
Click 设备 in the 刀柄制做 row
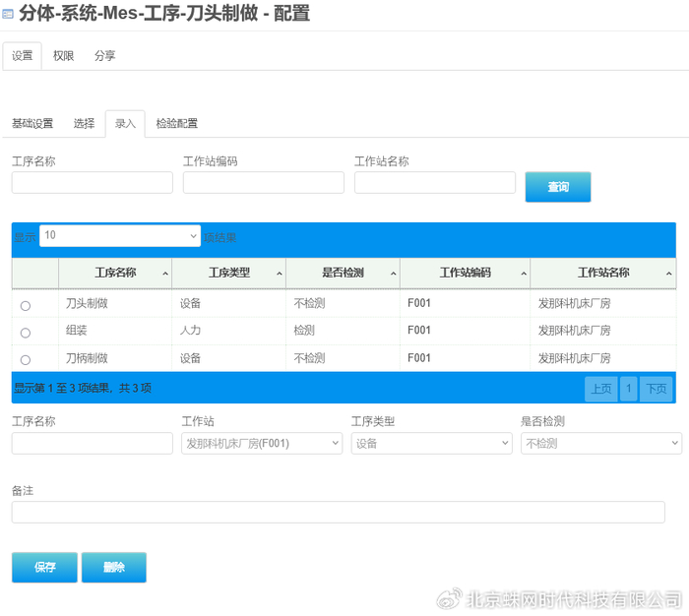click(x=190, y=358)
